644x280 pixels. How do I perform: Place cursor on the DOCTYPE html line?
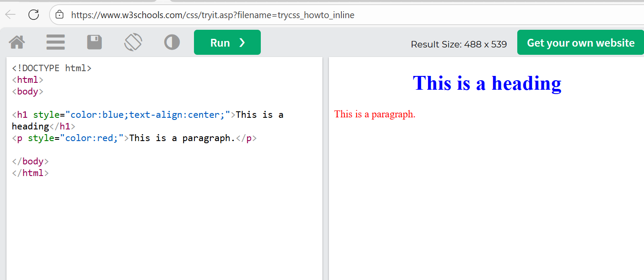(52, 68)
